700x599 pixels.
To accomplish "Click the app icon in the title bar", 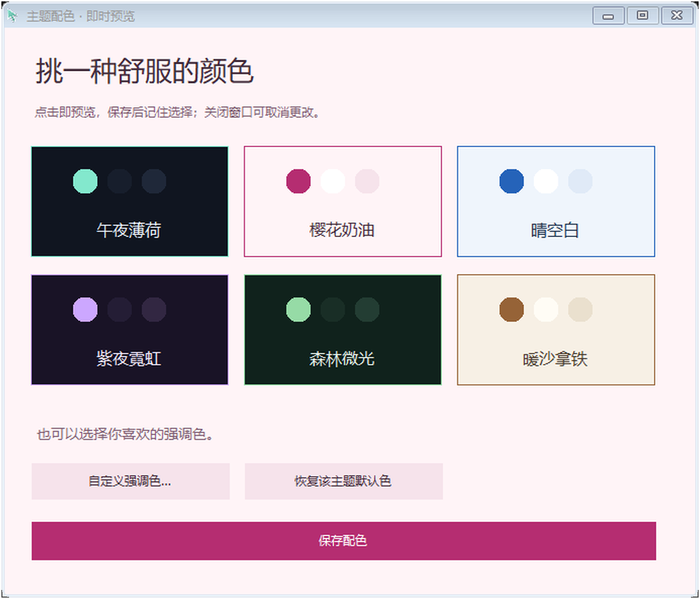I will point(13,16).
